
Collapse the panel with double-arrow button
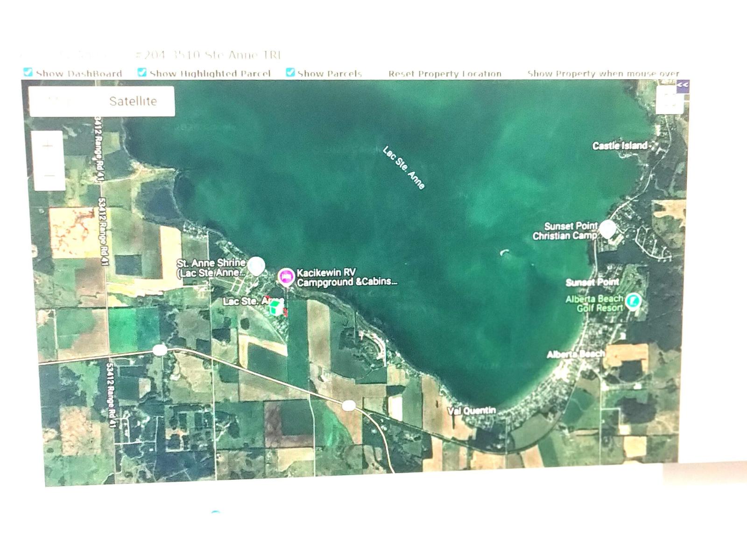point(682,85)
